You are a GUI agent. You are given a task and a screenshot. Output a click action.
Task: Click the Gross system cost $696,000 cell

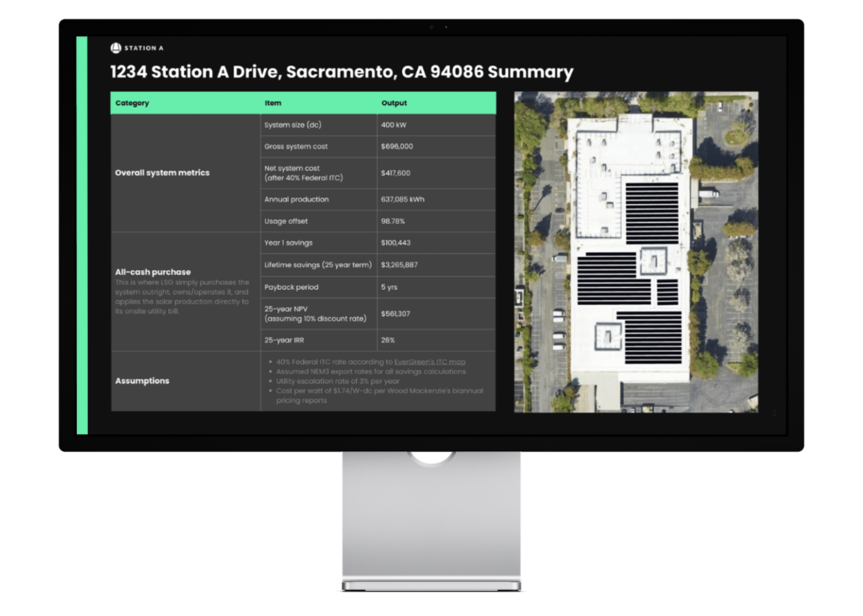[397, 146]
